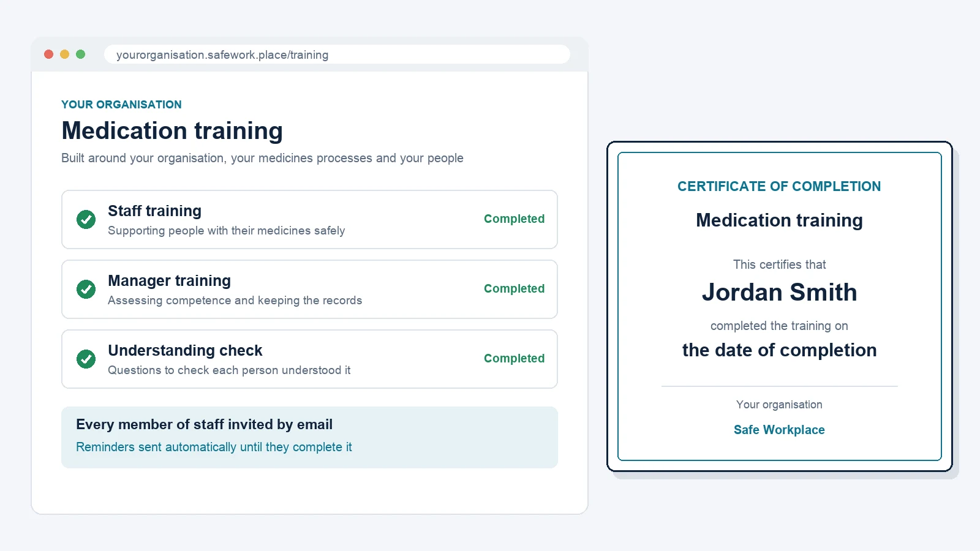
Task: Click the 'Medication training' page heading
Action: (172, 131)
